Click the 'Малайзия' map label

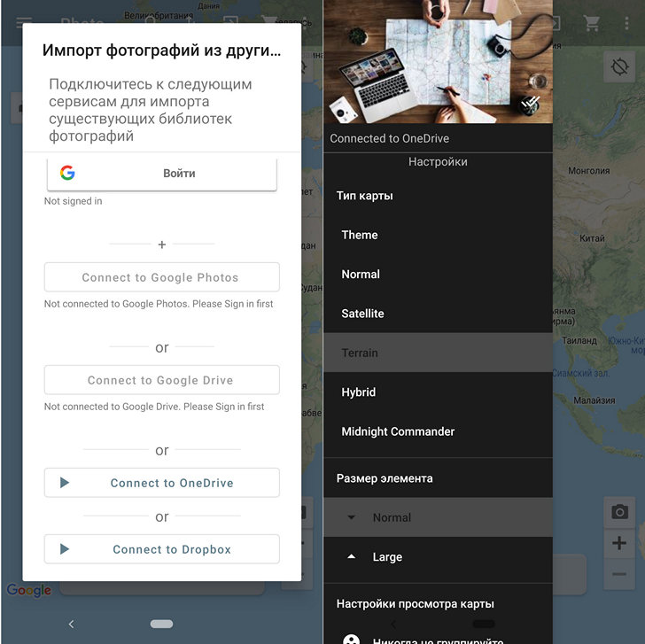point(594,400)
